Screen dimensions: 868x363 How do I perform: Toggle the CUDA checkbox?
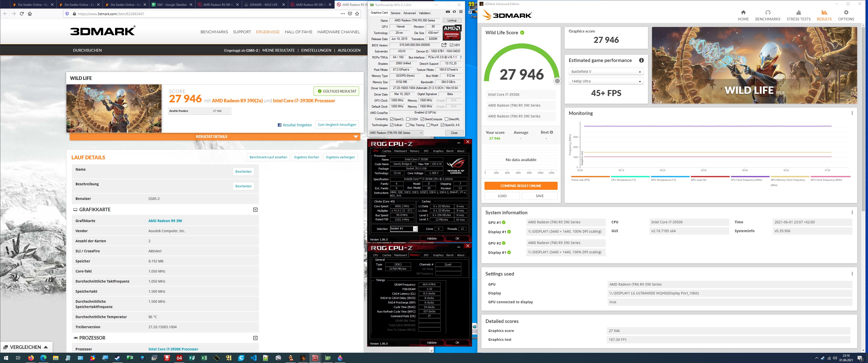click(408, 119)
